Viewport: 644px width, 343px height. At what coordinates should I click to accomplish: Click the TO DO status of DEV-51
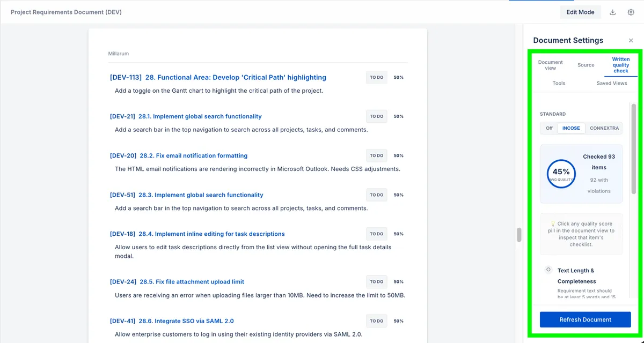click(377, 195)
